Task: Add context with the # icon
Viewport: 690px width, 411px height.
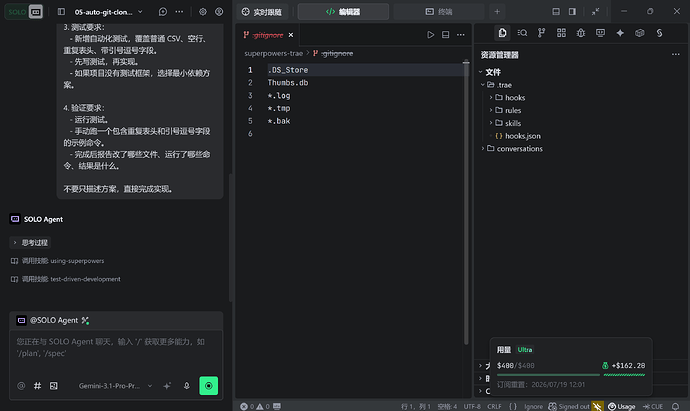Action: pos(37,386)
